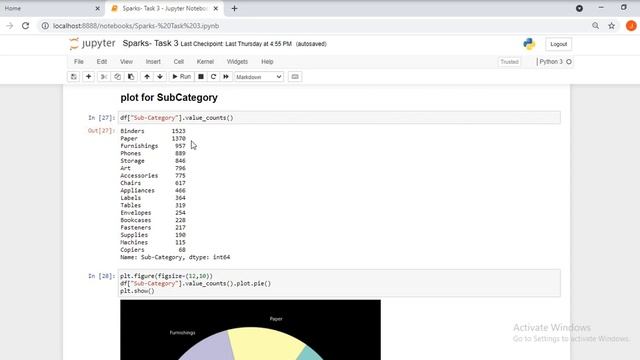Click the pie chart output image
This screenshot has height=360, width=640.
point(250,330)
